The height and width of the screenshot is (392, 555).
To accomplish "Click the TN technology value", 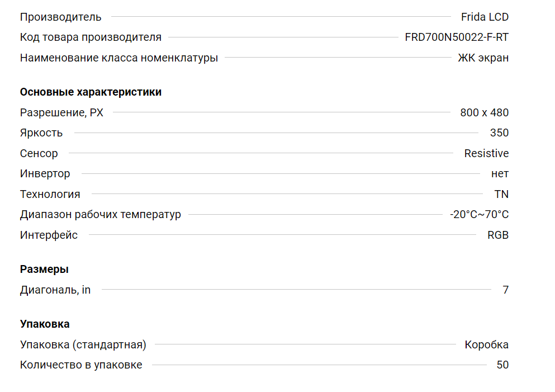I will coord(501,194).
